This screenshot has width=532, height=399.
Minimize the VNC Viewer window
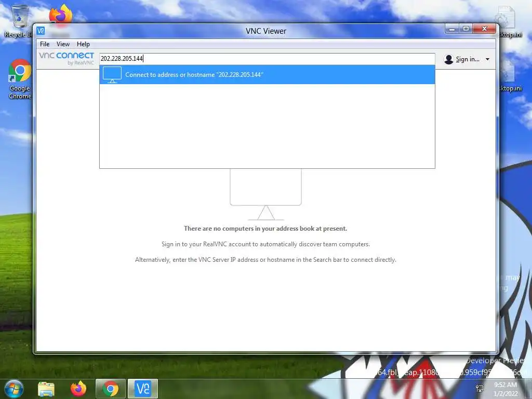(452, 29)
